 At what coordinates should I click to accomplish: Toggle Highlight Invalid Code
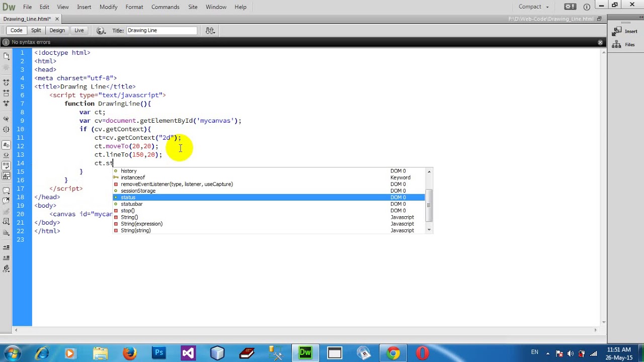click(x=6, y=155)
